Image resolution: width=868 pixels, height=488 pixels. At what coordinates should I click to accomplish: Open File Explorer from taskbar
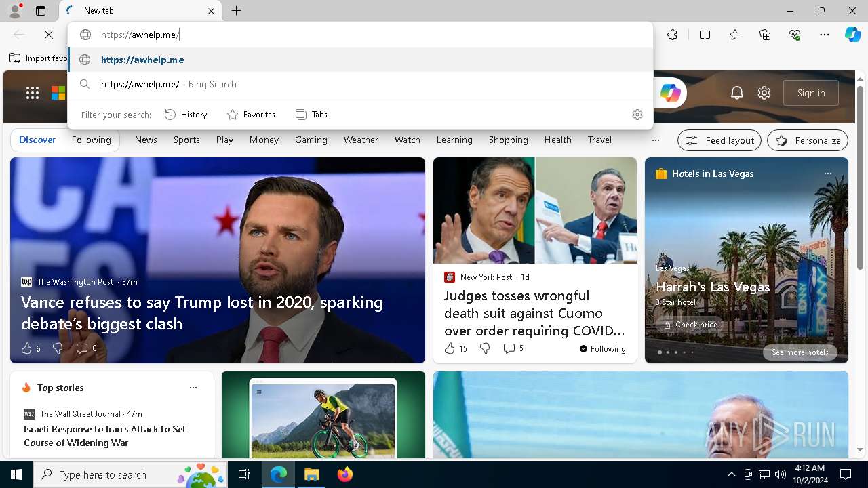coord(311,474)
